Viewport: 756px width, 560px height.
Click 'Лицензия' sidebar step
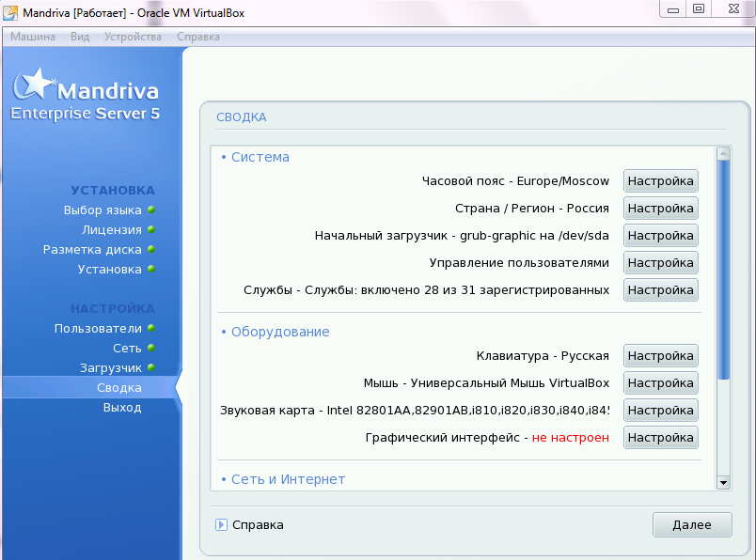click(112, 230)
